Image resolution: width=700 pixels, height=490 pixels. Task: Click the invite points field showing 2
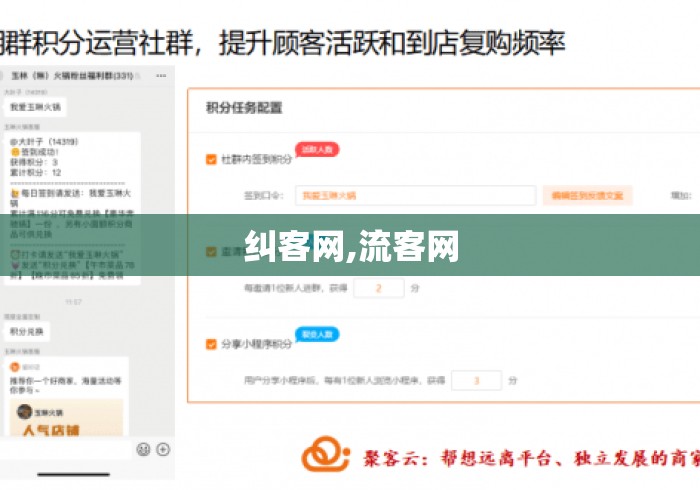[379, 288]
